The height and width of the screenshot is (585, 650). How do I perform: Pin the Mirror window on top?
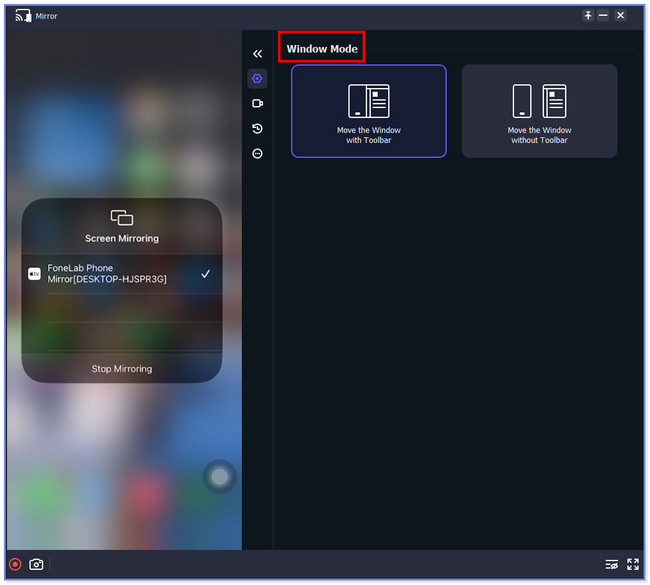[x=588, y=15]
